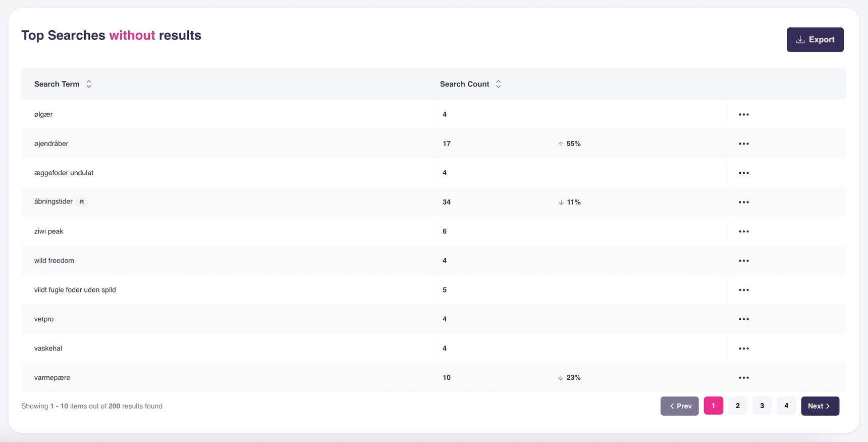Go to page 2 of results
868x442 pixels.
coord(737,406)
